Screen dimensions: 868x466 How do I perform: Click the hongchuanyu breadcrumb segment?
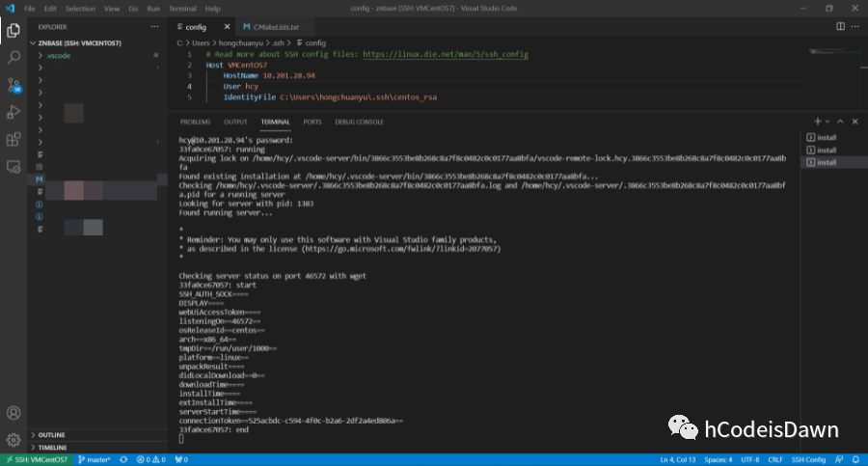coord(241,42)
